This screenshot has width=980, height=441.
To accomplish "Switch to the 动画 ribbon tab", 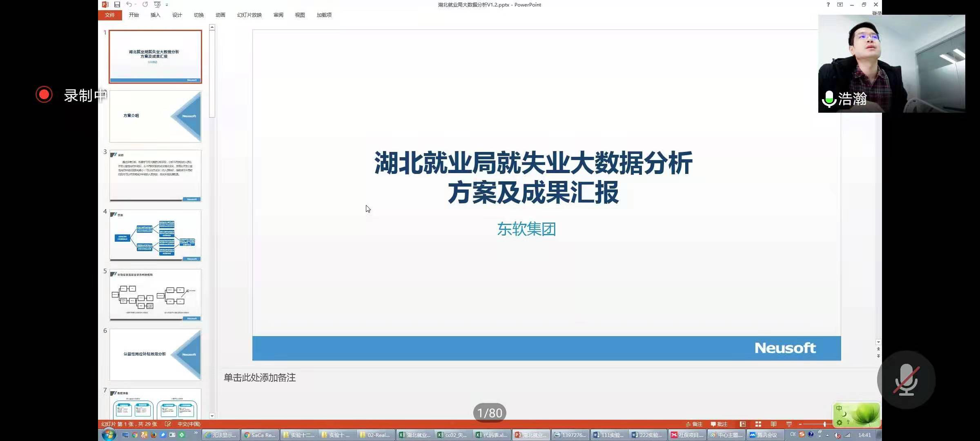I will [220, 15].
